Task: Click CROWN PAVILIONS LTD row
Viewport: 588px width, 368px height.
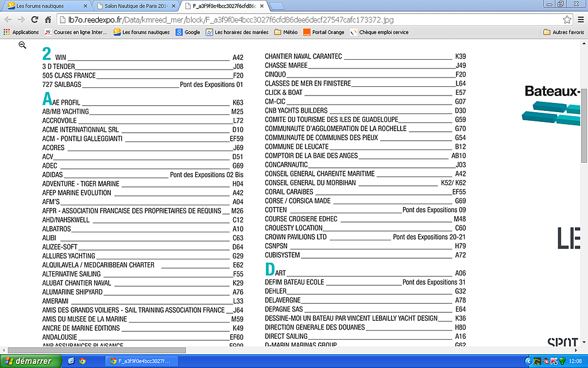Action: click(x=365, y=237)
